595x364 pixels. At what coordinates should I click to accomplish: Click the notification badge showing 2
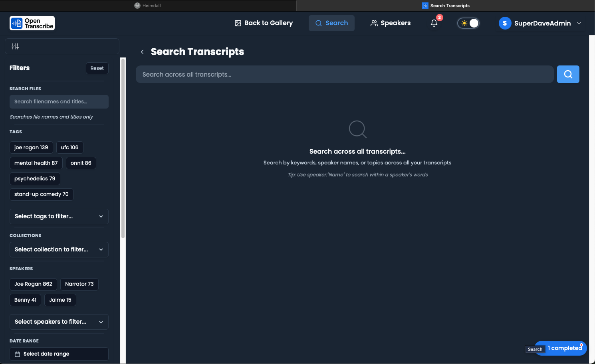click(440, 18)
